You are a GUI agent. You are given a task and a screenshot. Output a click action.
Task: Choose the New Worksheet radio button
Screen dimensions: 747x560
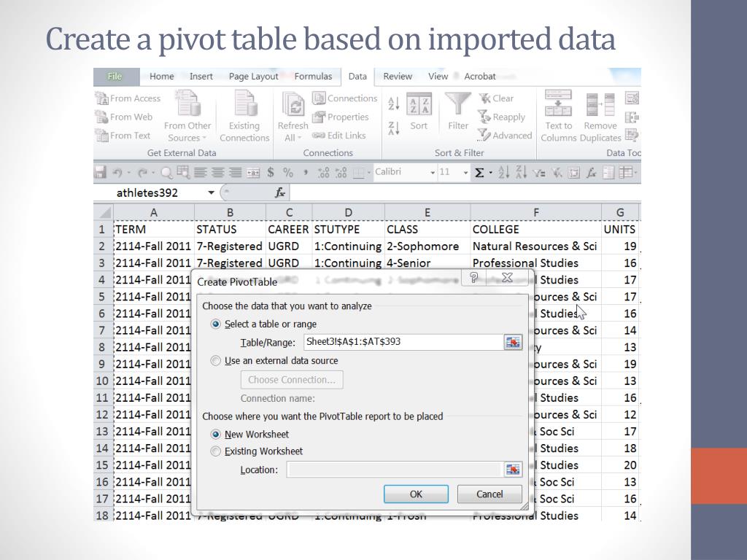point(216,435)
